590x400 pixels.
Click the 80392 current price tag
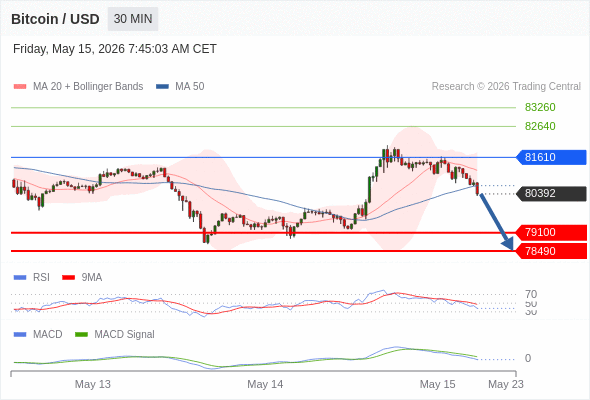click(551, 194)
